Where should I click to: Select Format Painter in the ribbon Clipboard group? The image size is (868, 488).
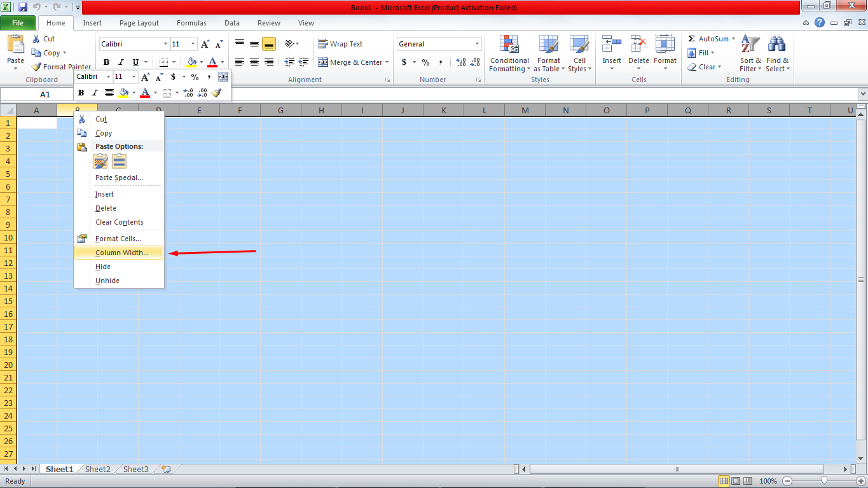(61, 67)
